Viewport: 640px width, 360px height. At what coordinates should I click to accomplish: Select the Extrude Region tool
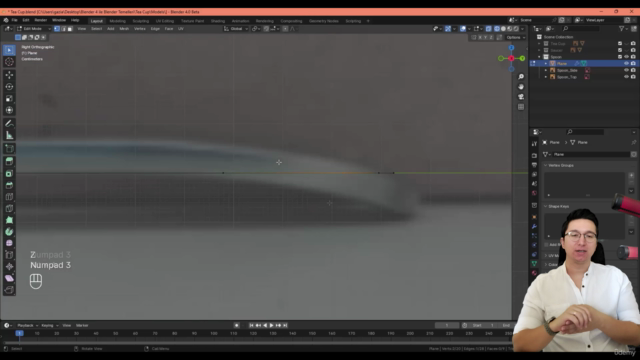pyautogui.click(x=9, y=162)
